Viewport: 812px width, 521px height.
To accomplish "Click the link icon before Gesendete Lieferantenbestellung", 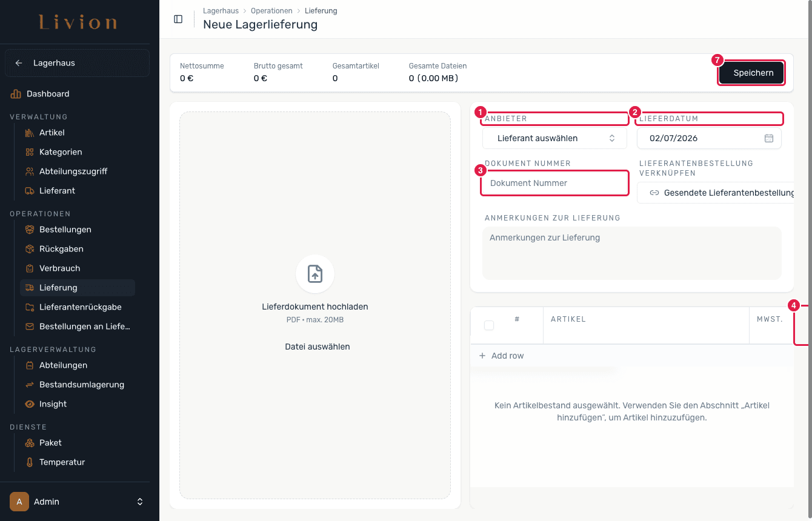I will 654,193.
